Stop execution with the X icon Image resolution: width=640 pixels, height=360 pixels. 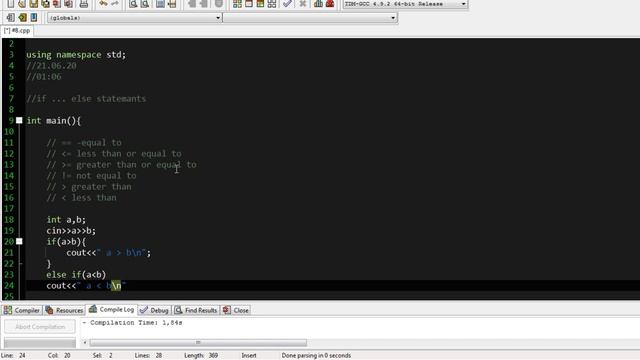303,4
